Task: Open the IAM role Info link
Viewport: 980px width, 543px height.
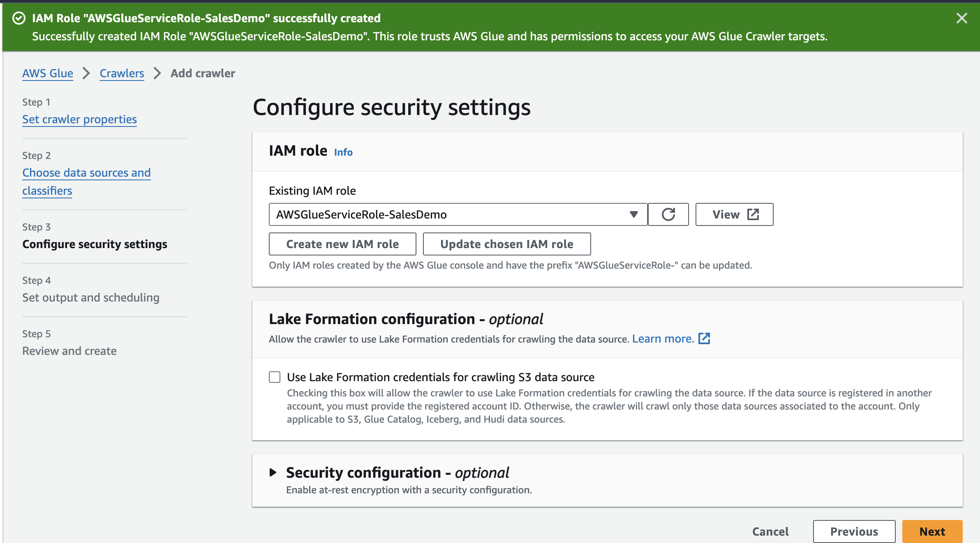Action: click(343, 152)
